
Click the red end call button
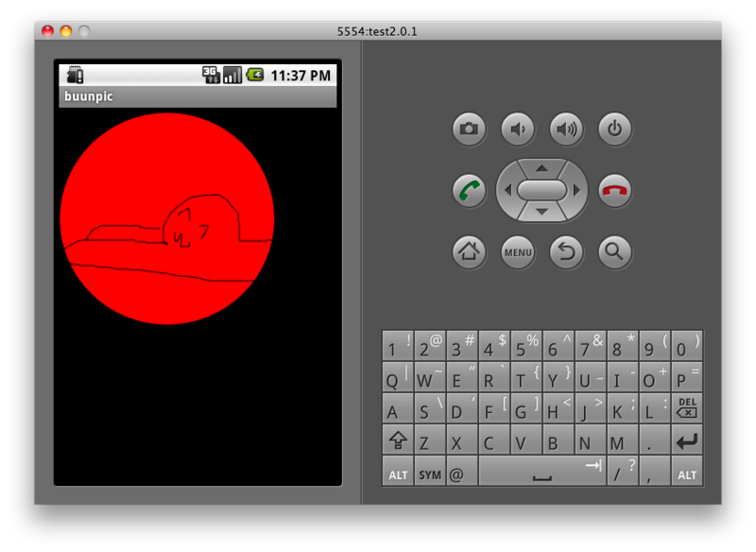(x=615, y=190)
